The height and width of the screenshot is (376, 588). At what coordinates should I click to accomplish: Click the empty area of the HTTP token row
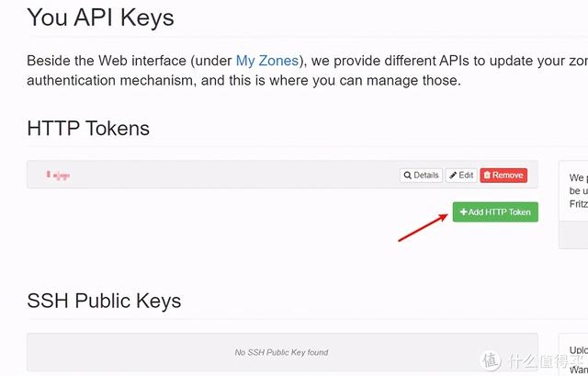click(x=232, y=175)
